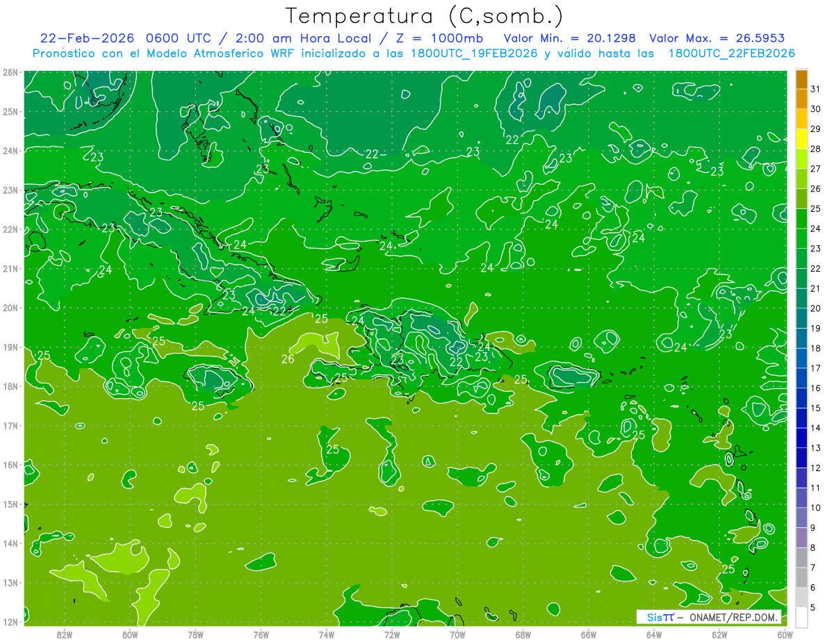Click the "70W" longitude axis label

(457, 634)
